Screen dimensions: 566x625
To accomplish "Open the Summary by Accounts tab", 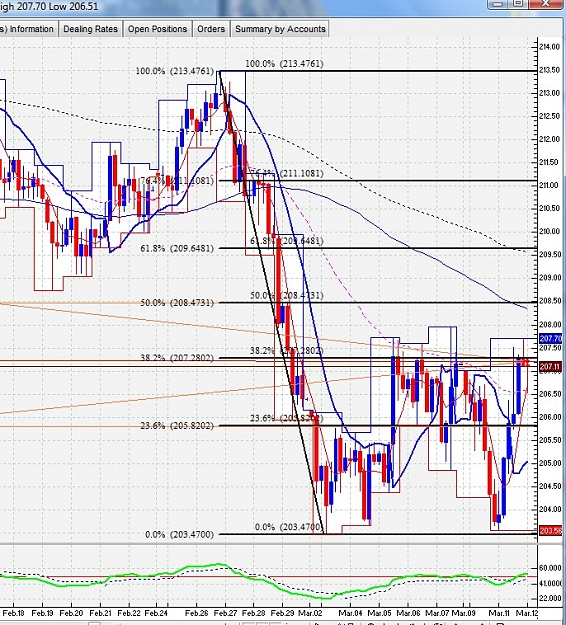I will 280,29.
